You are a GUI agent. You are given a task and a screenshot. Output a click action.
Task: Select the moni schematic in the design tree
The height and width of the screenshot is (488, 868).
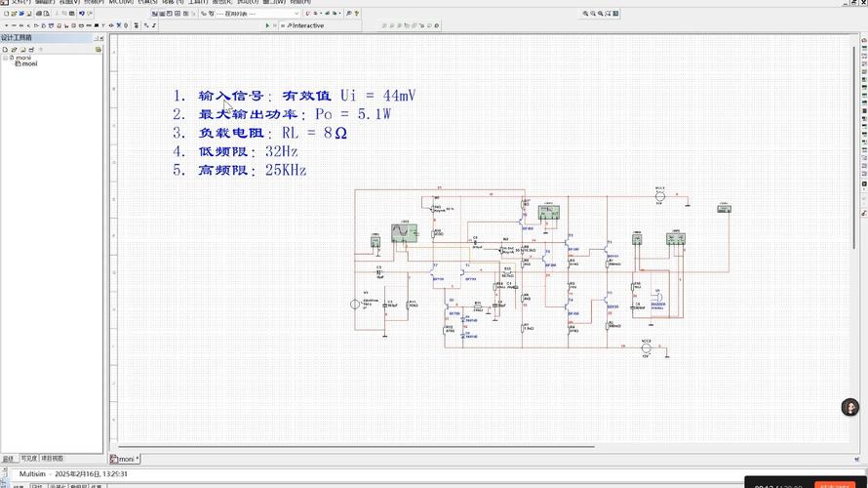(x=29, y=64)
